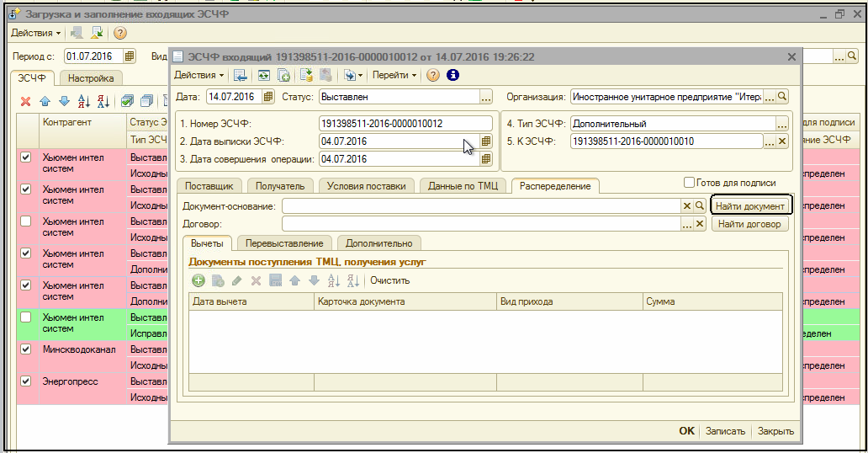The height and width of the screenshot is (453, 868).
Task: Expand the Перейти dropdown menu
Action: click(x=394, y=75)
